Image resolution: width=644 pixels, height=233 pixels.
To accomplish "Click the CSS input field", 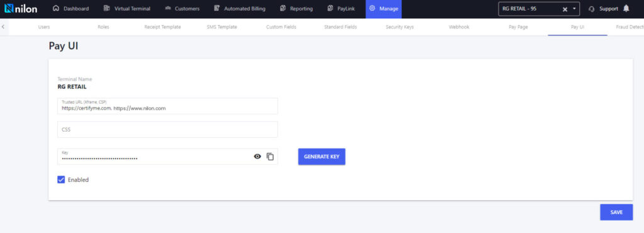I will coord(167,130).
